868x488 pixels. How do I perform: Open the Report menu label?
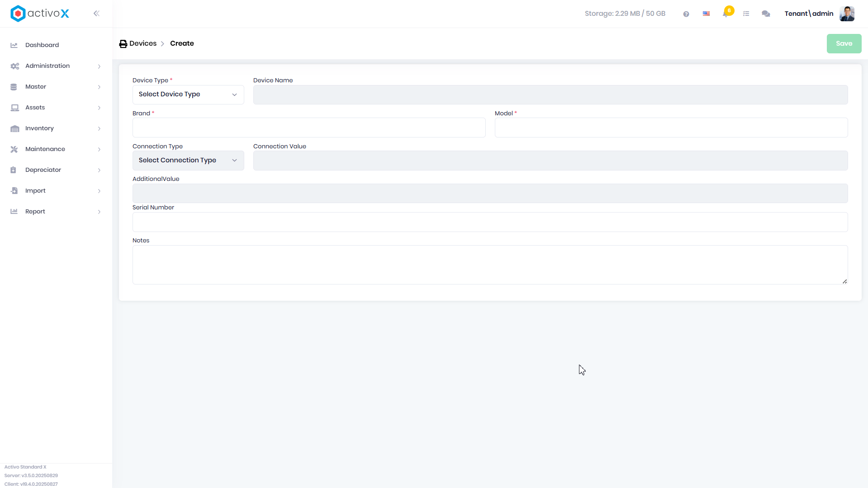coord(35,212)
